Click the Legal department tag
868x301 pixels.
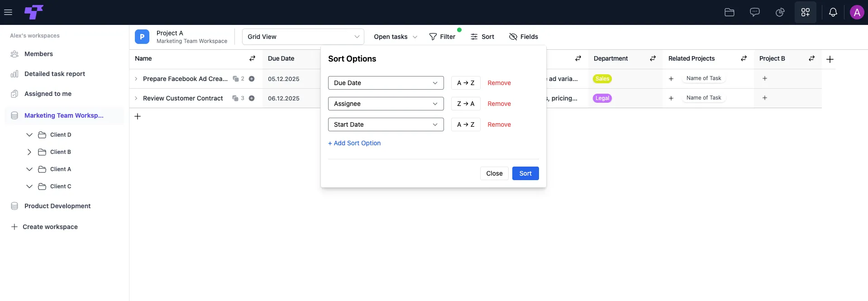pyautogui.click(x=602, y=98)
